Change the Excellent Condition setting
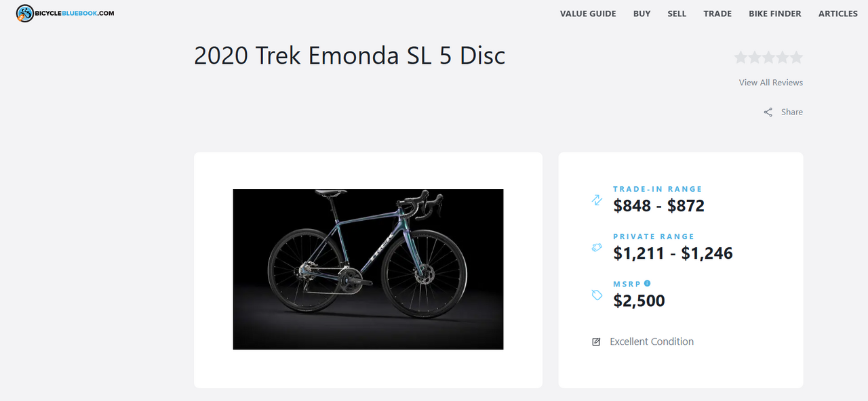868x401 pixels. tap(652, 342)
